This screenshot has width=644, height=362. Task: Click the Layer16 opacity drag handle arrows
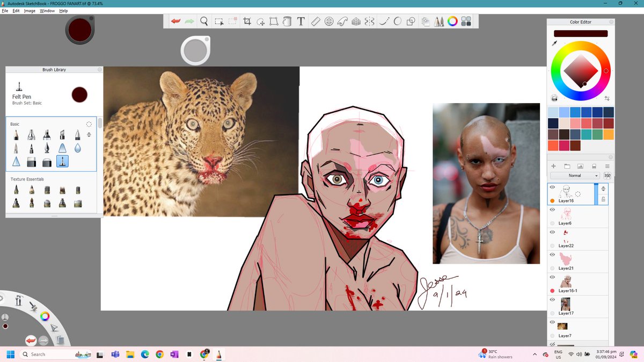(x=603, y=189)
